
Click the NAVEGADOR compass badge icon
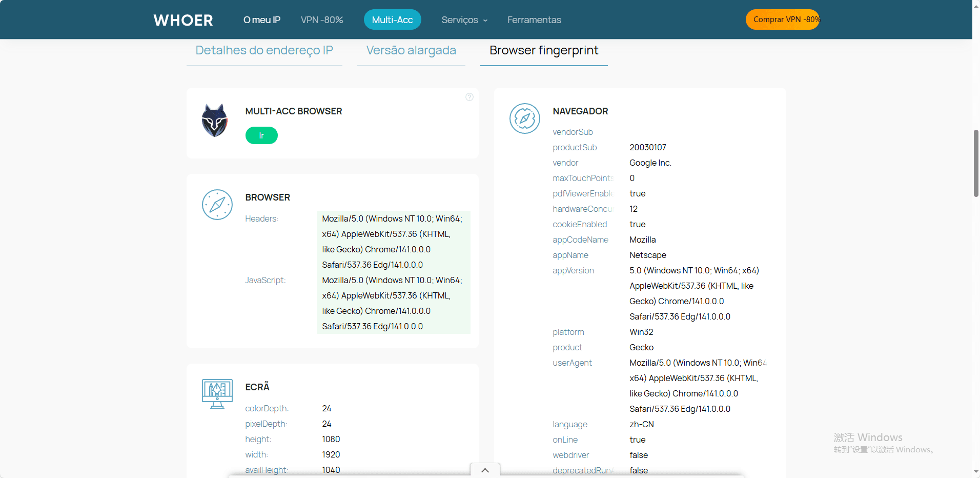click(x=524, y=118)
